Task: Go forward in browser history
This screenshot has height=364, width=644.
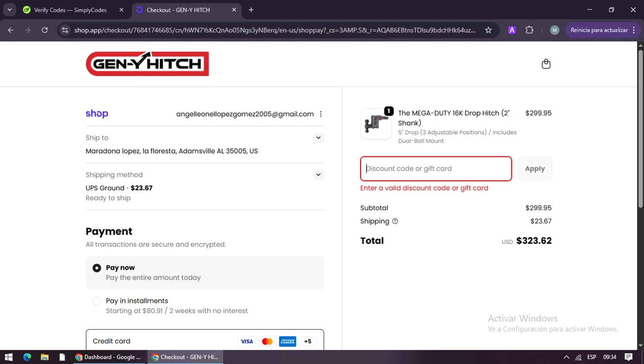Action: point(27,30)
